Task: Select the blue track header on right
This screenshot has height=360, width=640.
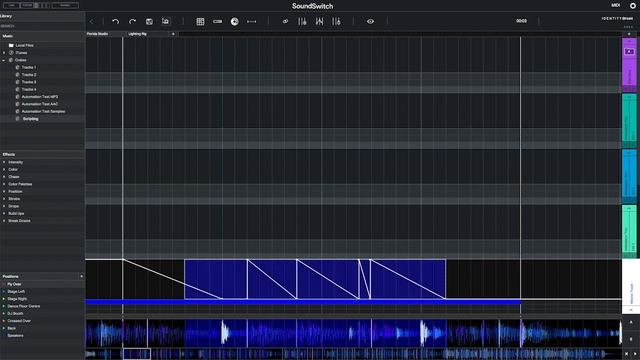Action: click(x=629, y=176)
